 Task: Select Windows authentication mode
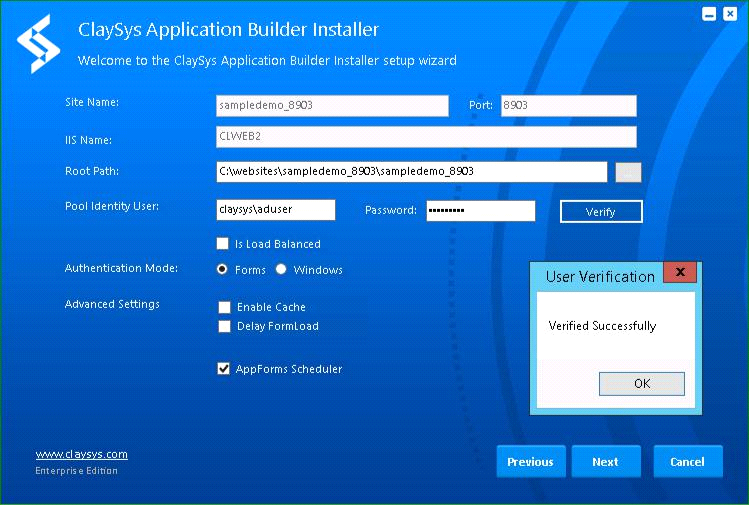pos(281,269)
